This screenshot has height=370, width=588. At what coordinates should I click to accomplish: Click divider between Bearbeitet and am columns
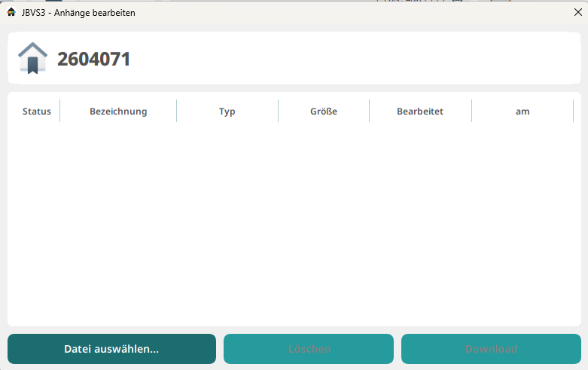point(472,111)
